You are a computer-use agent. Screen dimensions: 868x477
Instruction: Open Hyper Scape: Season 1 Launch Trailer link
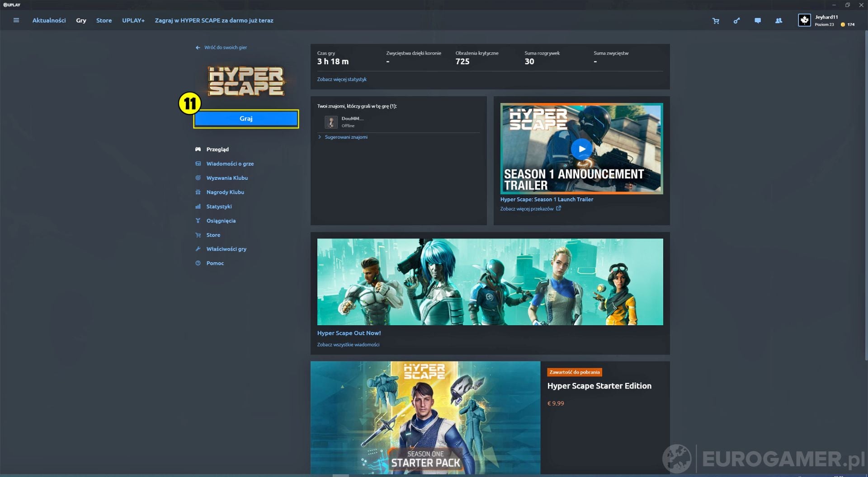tap(547, 199)
